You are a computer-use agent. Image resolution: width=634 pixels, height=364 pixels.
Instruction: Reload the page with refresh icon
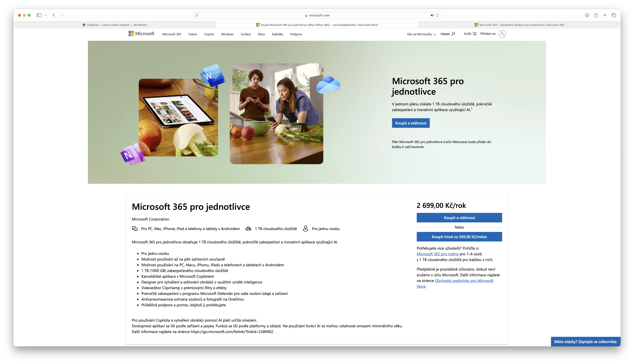pyautogui.click(x=438, y=15)
